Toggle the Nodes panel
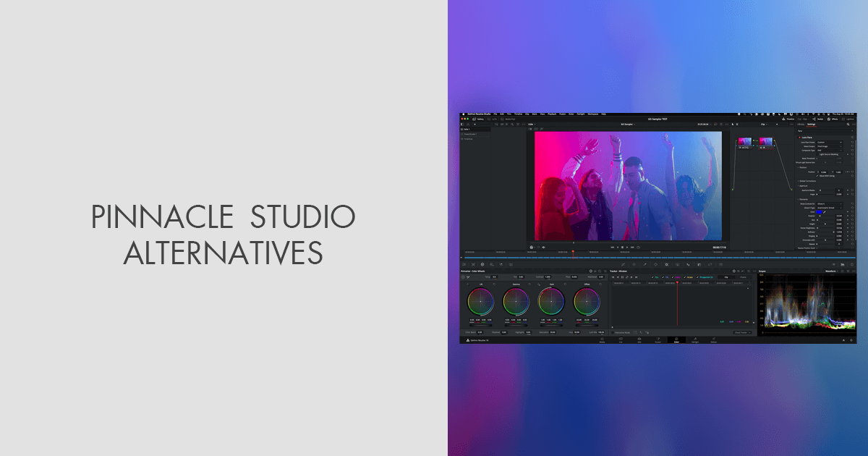 tap(820, 119)
